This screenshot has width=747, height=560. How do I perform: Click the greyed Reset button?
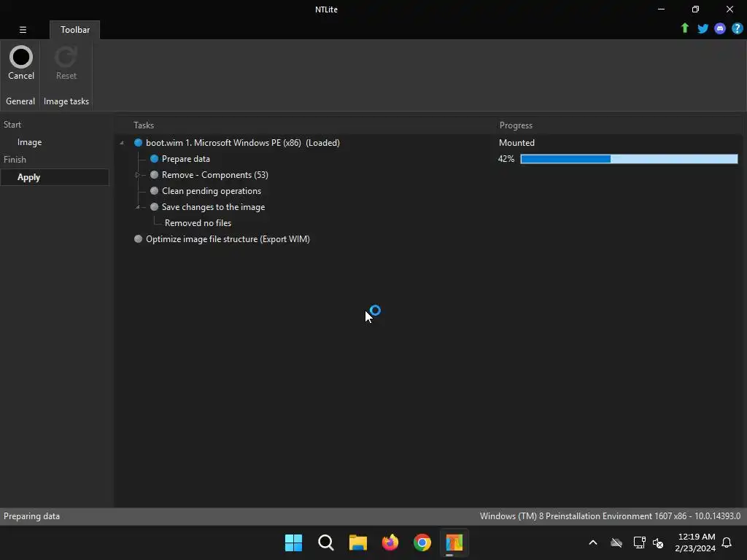(66, 63)
